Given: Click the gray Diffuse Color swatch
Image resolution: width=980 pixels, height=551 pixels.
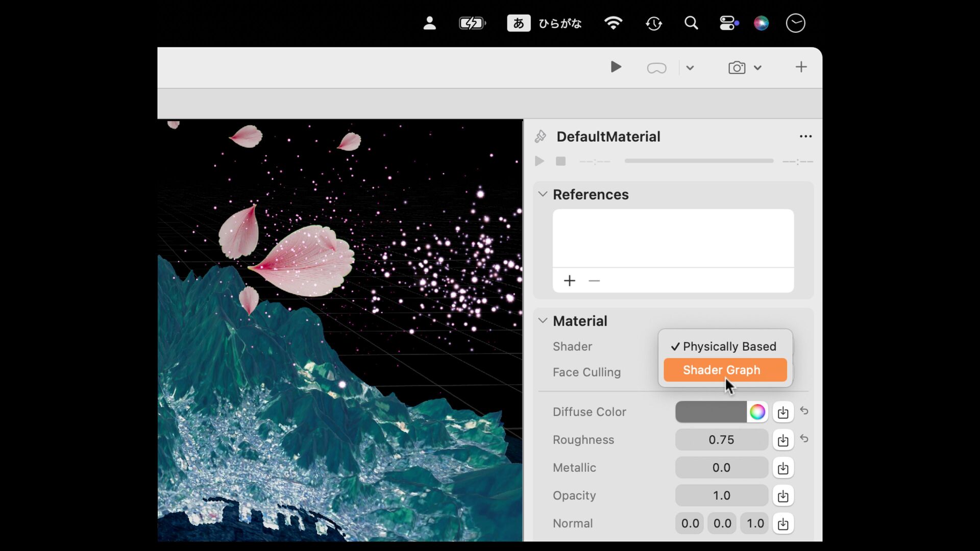Looking at the screenshot, I should tap(710, 412).
